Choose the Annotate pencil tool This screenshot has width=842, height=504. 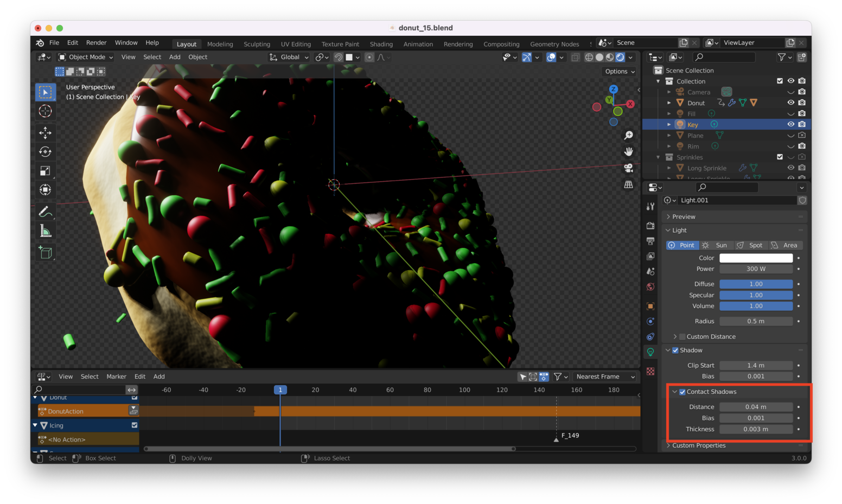tap(46, 212)
